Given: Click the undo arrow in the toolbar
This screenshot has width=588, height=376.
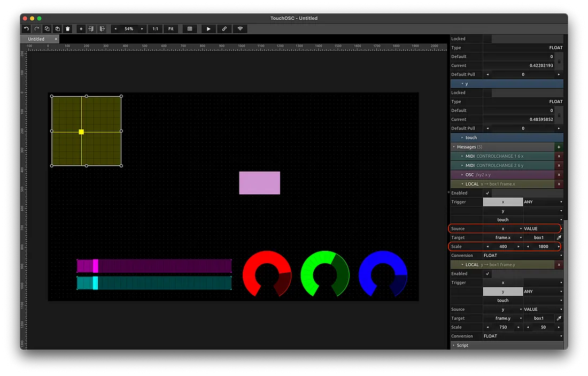Looking at the screenshot, I should [x=26, y=29].
